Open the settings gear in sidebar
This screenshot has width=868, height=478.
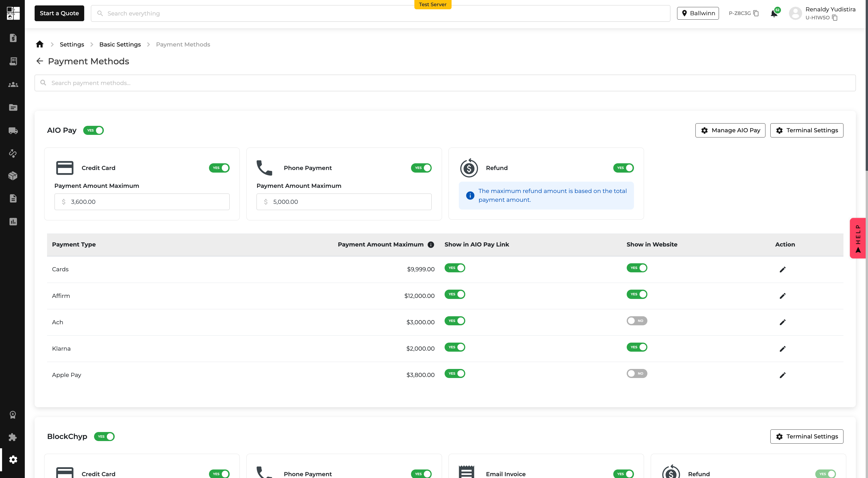click(13, 459)
